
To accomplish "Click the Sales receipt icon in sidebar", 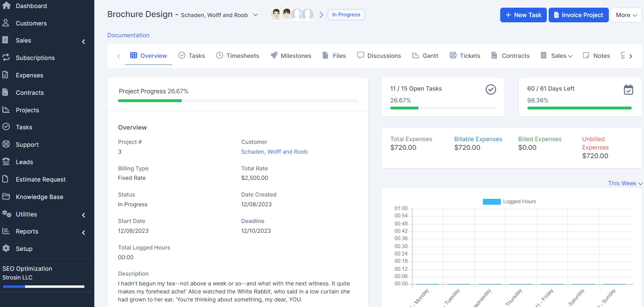I will pyautogui.click(x=5, y=40).
